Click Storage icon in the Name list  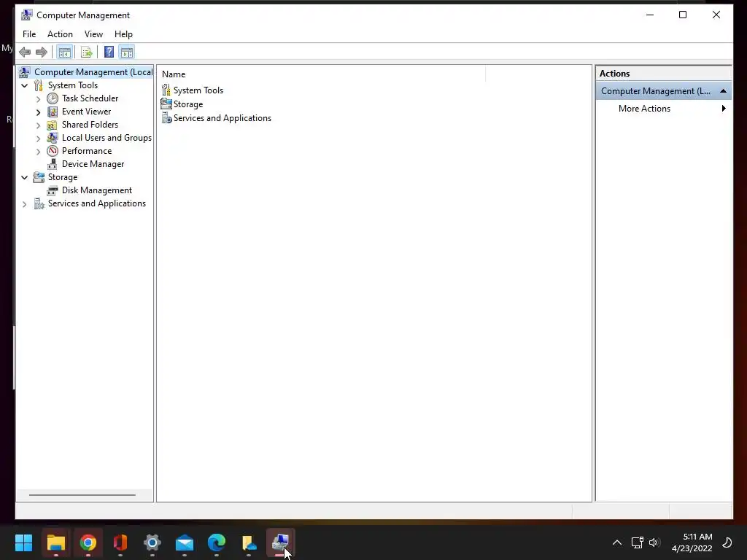coord(166,104)
